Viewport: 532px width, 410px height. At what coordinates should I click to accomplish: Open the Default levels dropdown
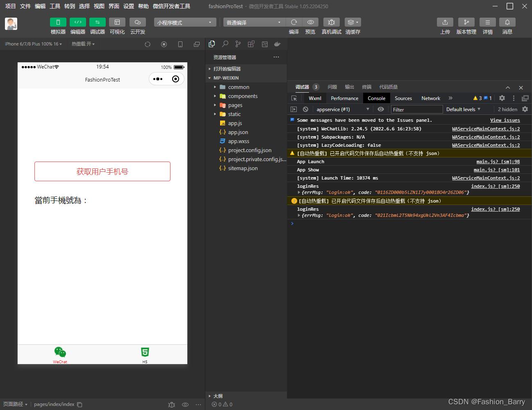tap(463, 109)
